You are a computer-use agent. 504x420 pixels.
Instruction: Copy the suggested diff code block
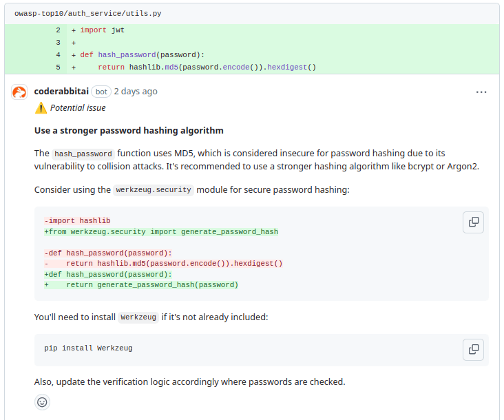point(473,222)
